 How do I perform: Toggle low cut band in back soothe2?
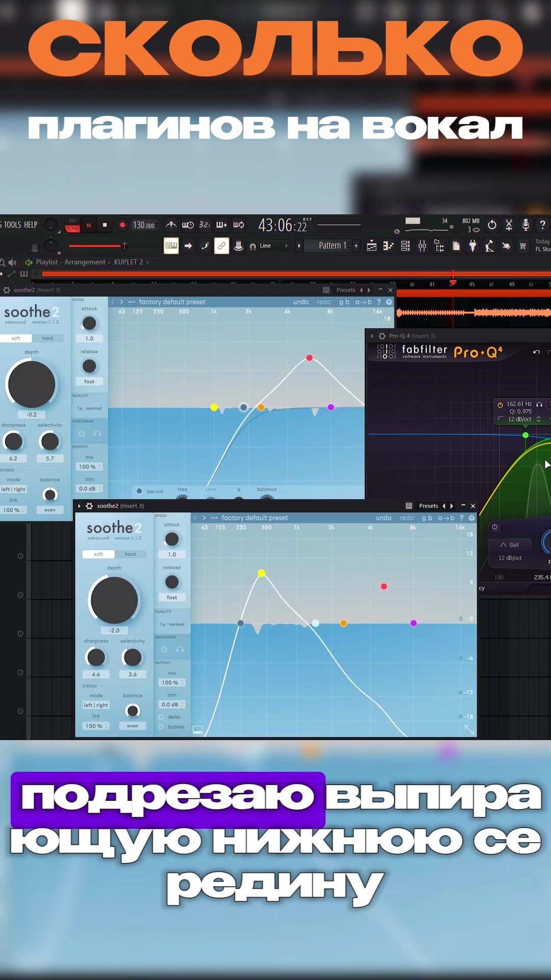click(x=139, y=491)
